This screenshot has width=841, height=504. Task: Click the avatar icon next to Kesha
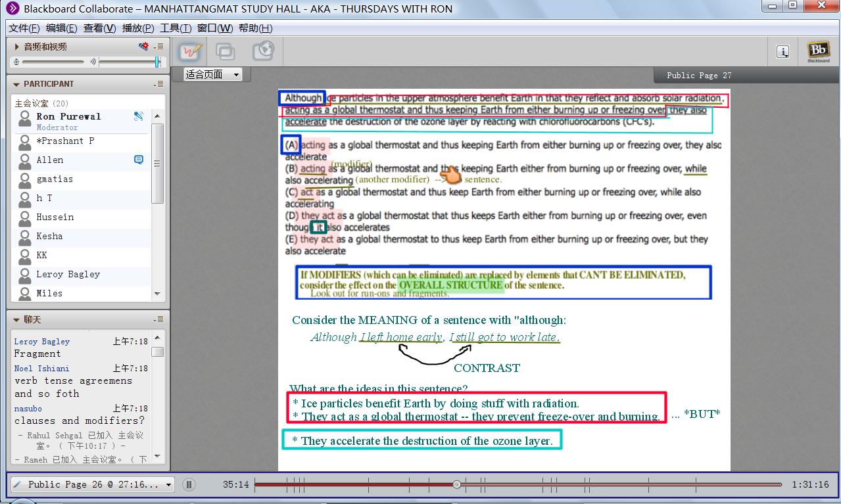(25, 237)
